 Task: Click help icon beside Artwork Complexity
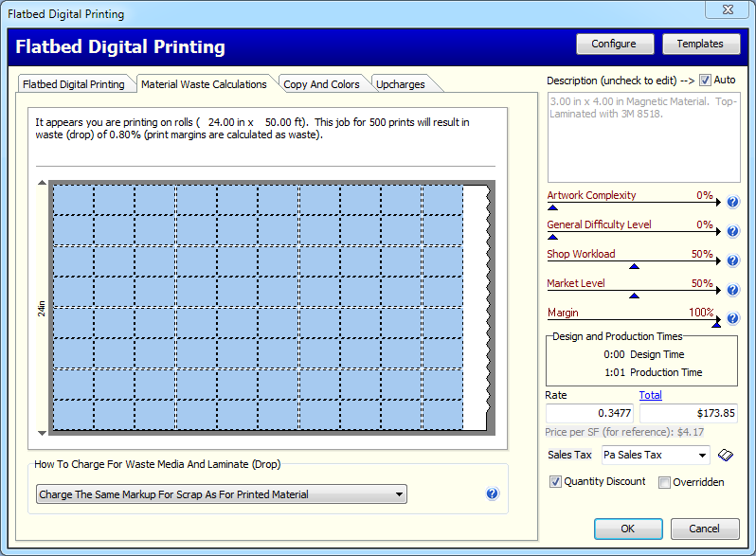click(732, 202)
